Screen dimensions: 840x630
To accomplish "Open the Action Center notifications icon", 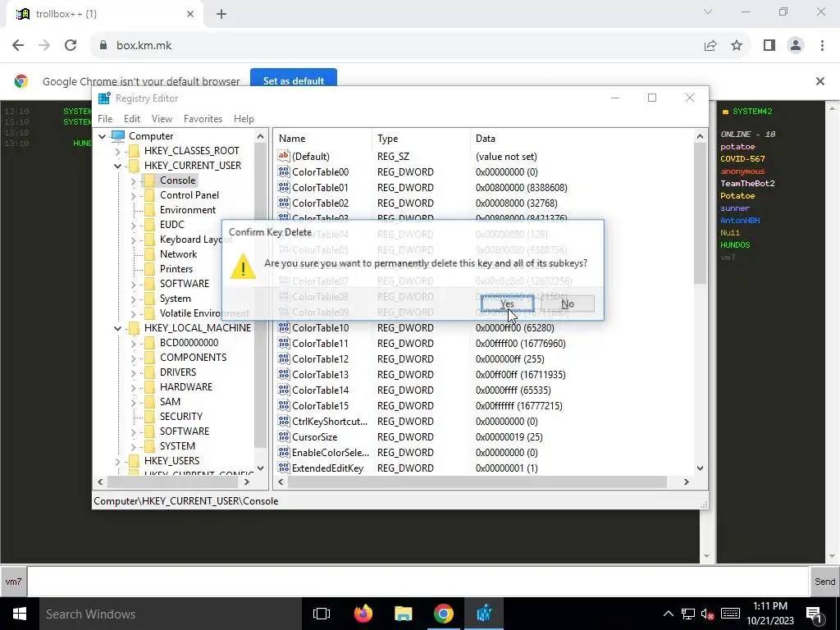I will click(x=815, y=614).
